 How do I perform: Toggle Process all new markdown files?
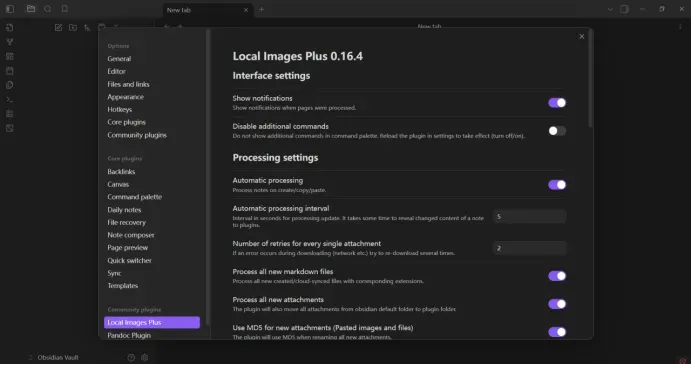pos(557,276)
